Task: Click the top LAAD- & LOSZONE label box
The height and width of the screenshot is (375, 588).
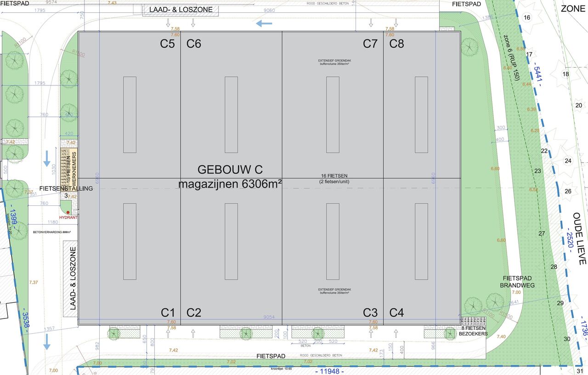Action: pos(181,10)
